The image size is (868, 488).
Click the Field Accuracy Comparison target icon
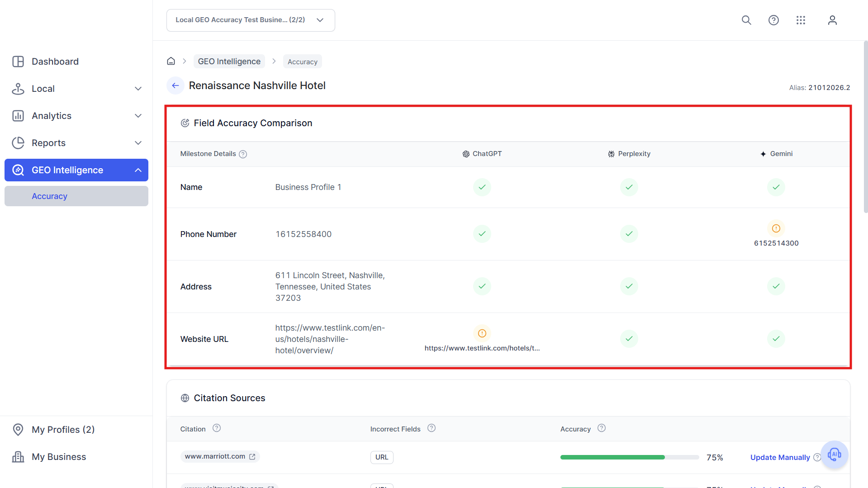click(185, 123)
